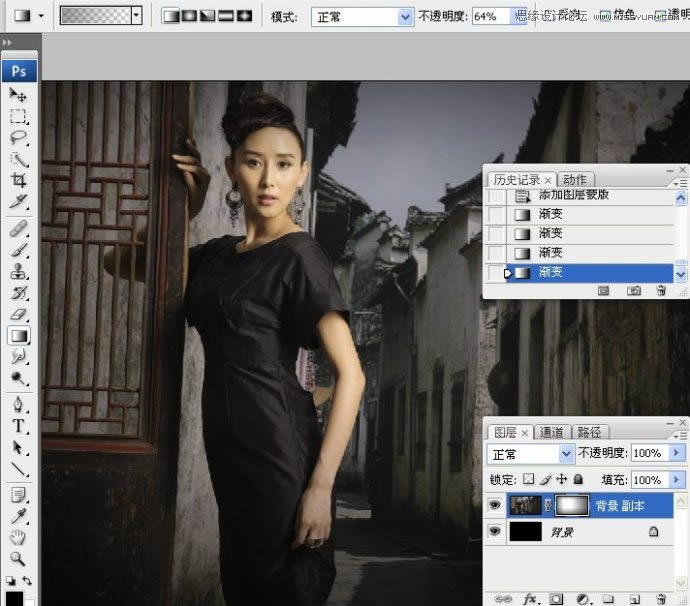This screenshot has width=690, height=606.
Task: Select the Move tool
Action: point(19,94)
